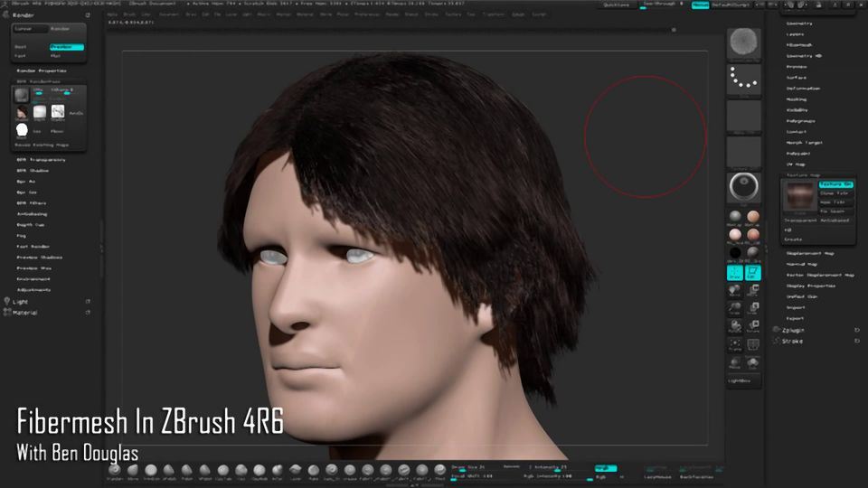Toggle the Antialiased texture option
This screenshot has width=868, height=488.
(x=835, y=221)
